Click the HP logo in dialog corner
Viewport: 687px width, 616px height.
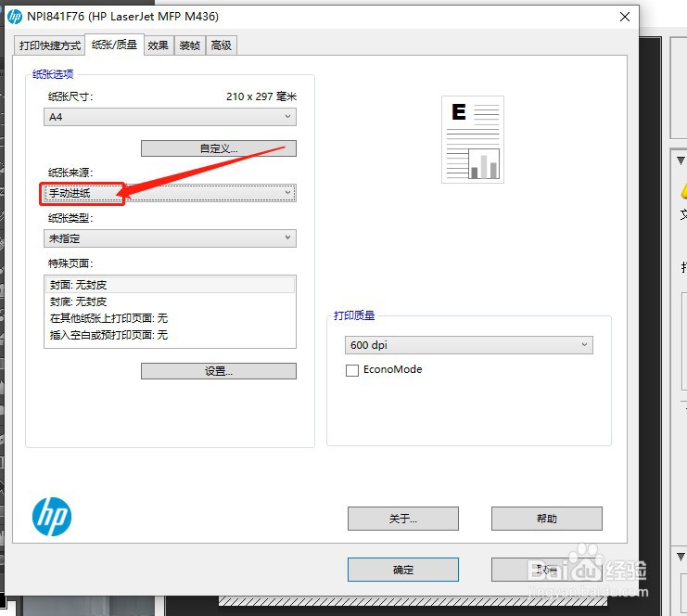click(52, 517)
